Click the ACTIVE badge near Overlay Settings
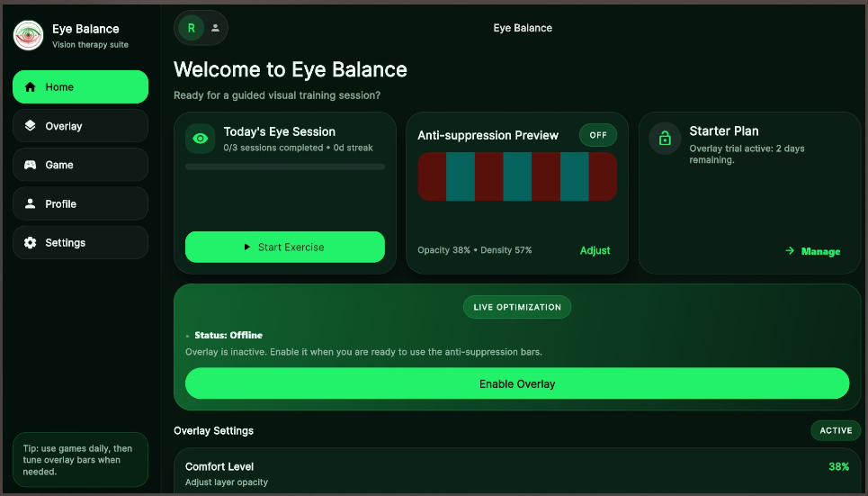 (836, 430)
